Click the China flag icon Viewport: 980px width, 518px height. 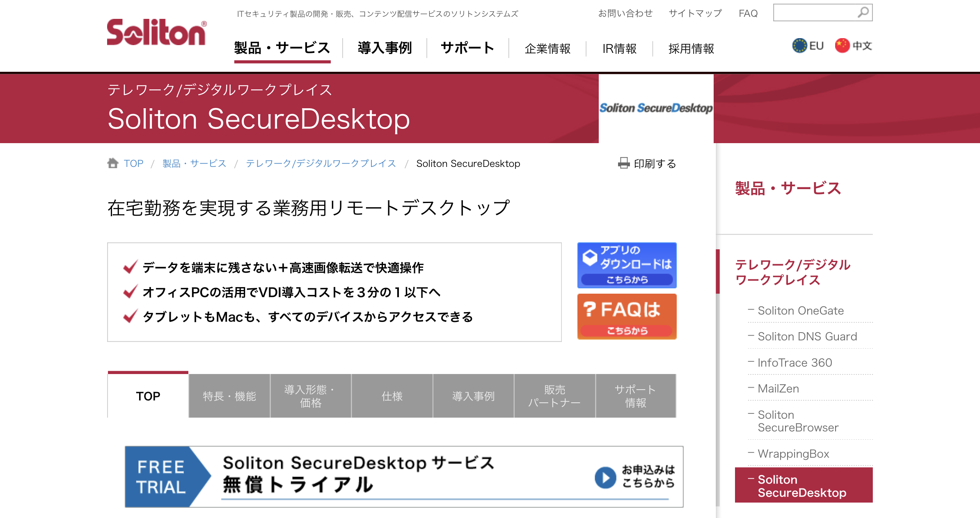842,46
